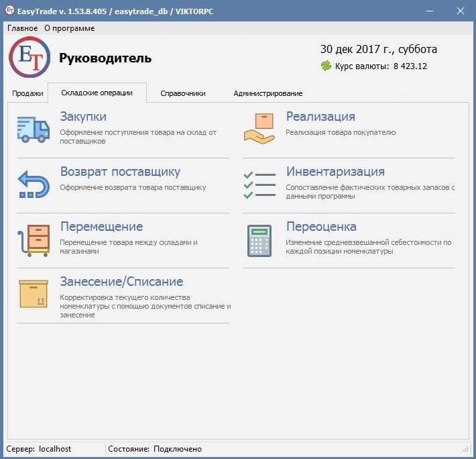The height and width of the screenshot is (459, 476).
Task: Click the Руководитель role title
Action: 105,58
